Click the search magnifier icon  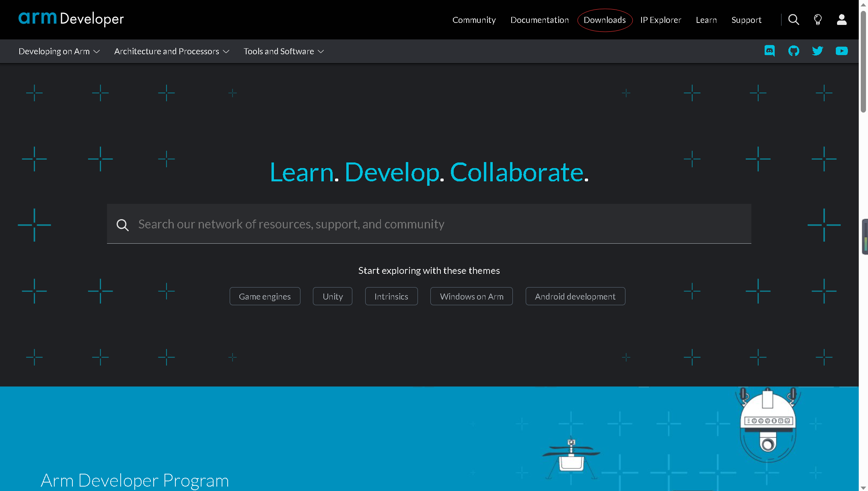[x=794, y=20]
